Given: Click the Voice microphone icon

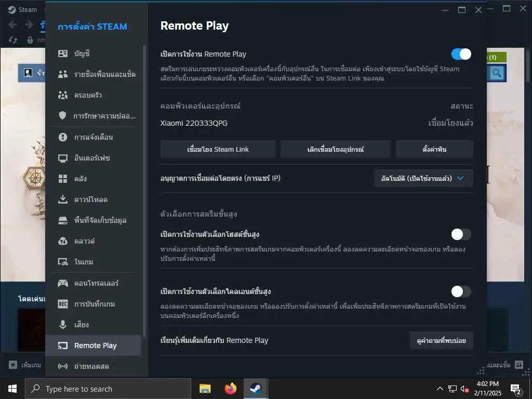Looking at the screenshot, I should click(x=63, y=325).
